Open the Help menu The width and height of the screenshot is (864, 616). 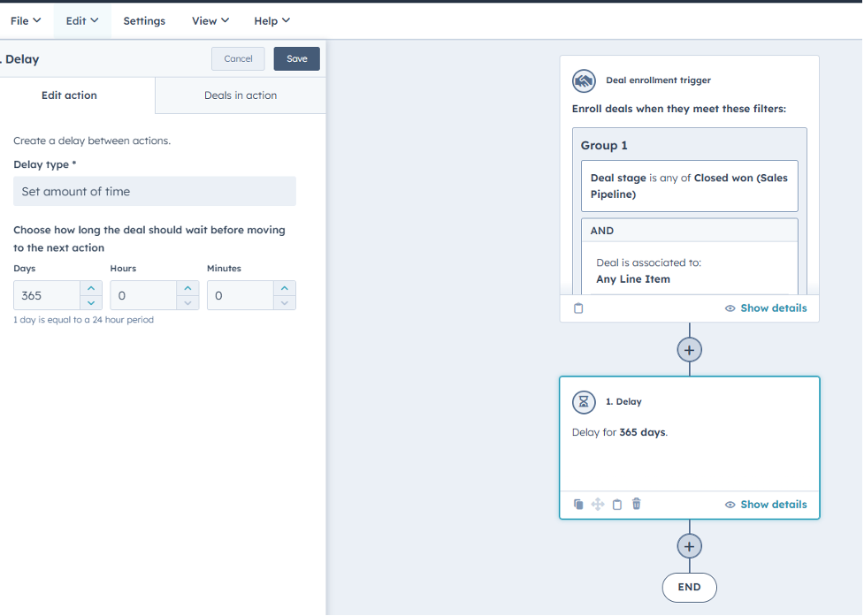(x=271, y=20)
